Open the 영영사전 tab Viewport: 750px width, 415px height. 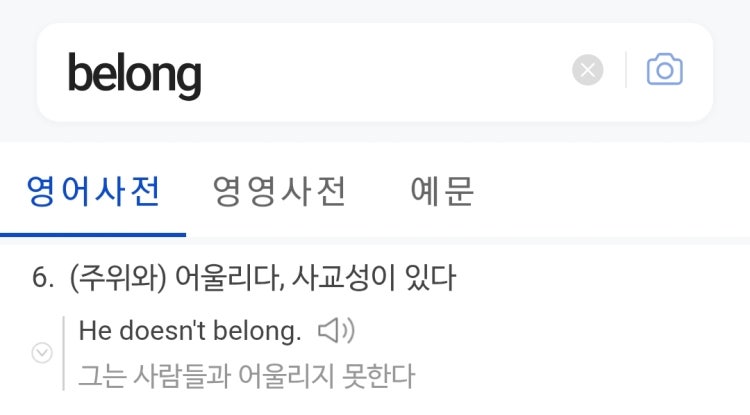click(280, 190)
